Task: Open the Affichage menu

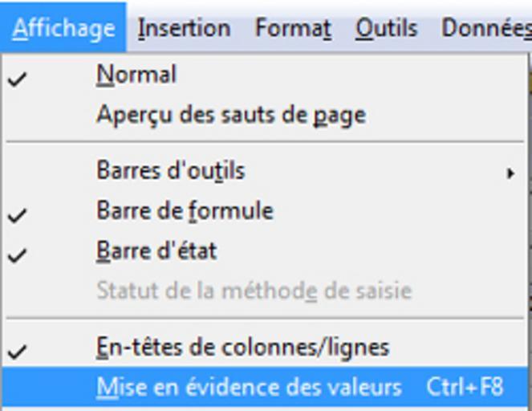Action: [63, 29]
